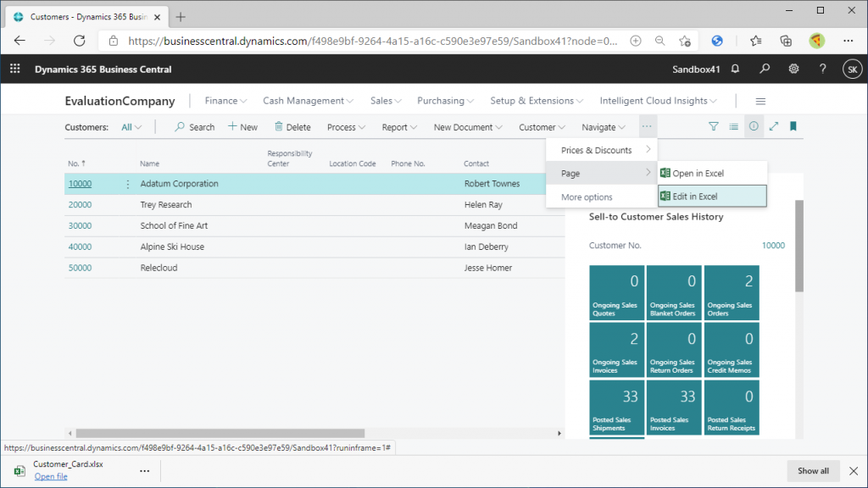This screenshot has width=868, height=488.
Task: Open a new browser tab
Action: pyautogui.click(x=181, y=17)
